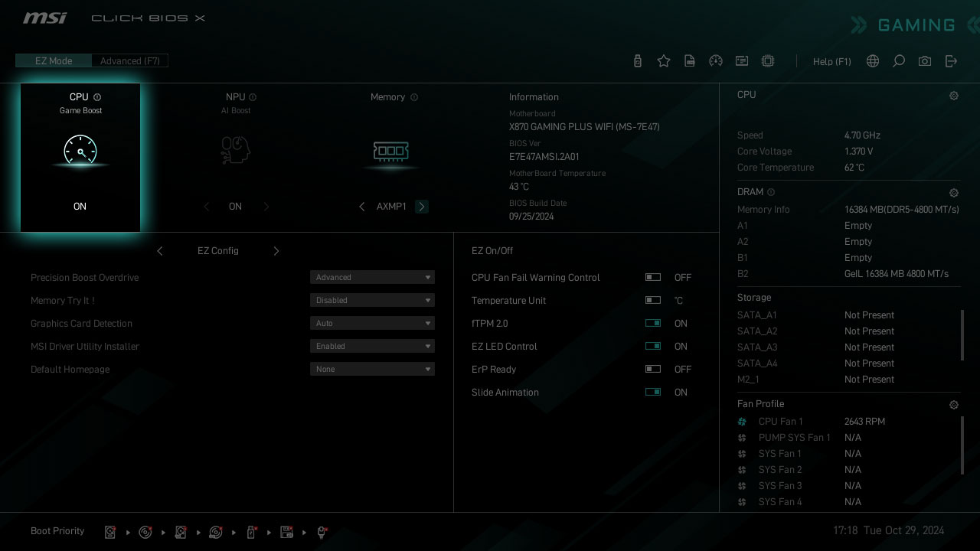The width and height of the screenshot is (980, 551).
Task: Open the Default Homepage dropdown
Action: 372,370
